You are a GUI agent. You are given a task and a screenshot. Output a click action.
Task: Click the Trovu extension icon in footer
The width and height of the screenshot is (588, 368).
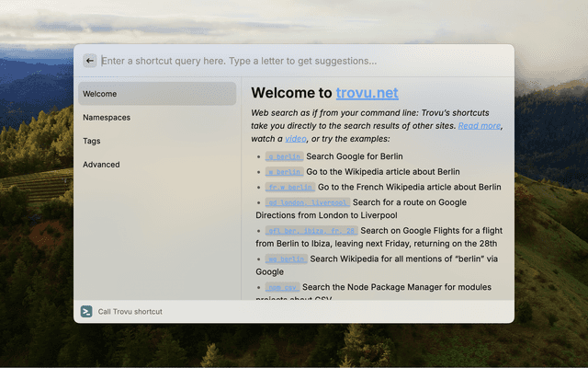86,311
